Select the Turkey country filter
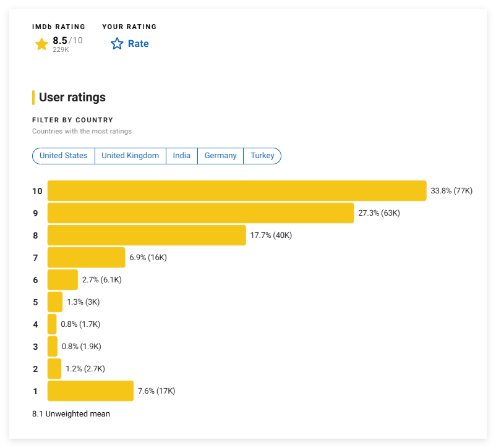Viewport: 496px width, 448px height. tap(262, 156)
